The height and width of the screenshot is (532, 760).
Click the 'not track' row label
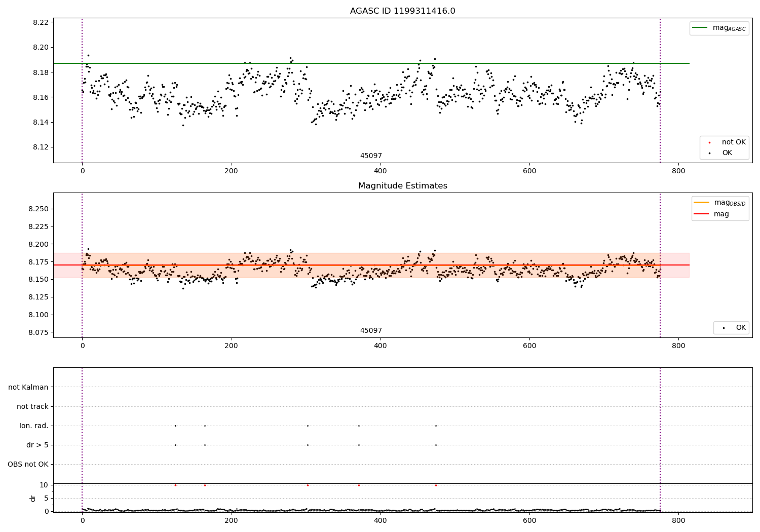coord(32,406)
